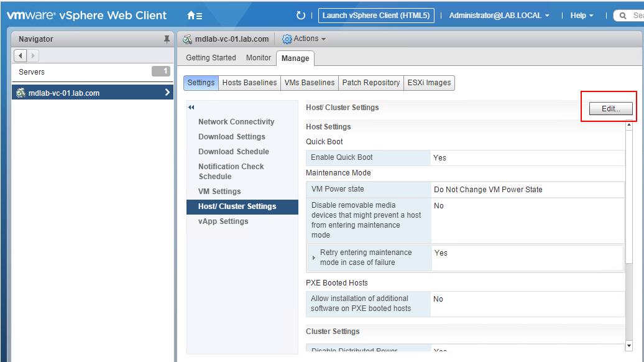Click VM Power state label
Viewport: 644px width, 362px height.
[x=338, y=189]
